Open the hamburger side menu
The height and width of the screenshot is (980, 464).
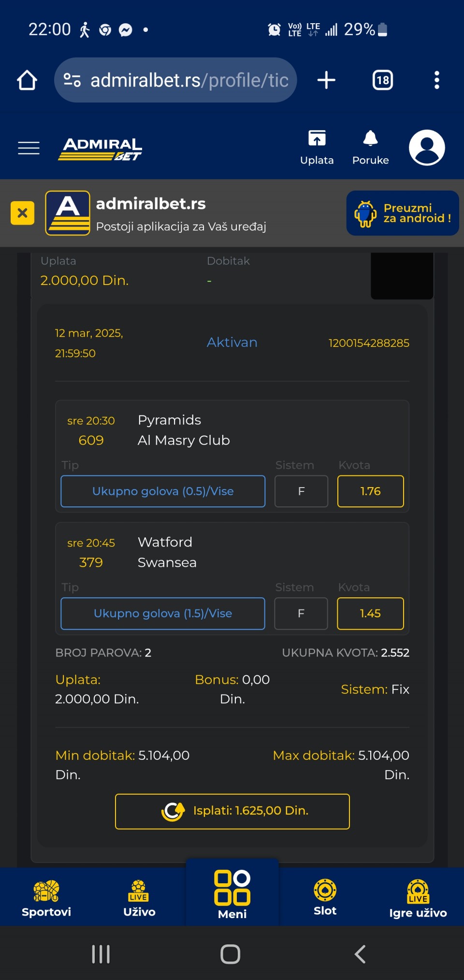pos(29,148)
